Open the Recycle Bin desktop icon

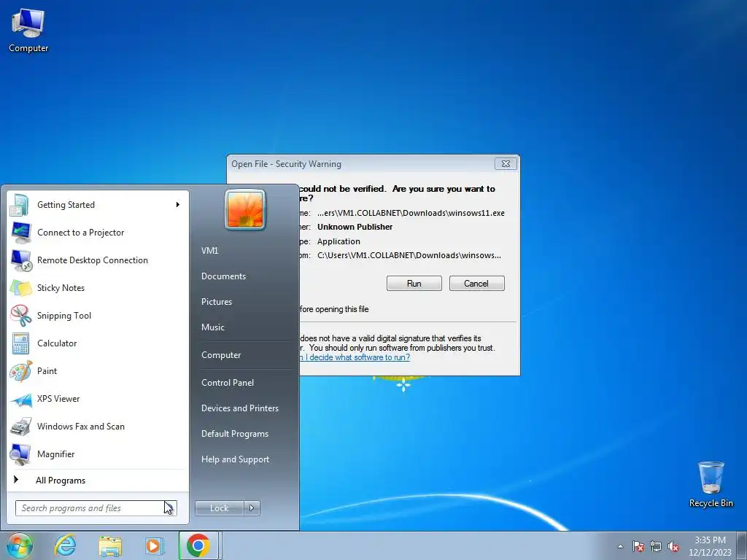(711, 484)
